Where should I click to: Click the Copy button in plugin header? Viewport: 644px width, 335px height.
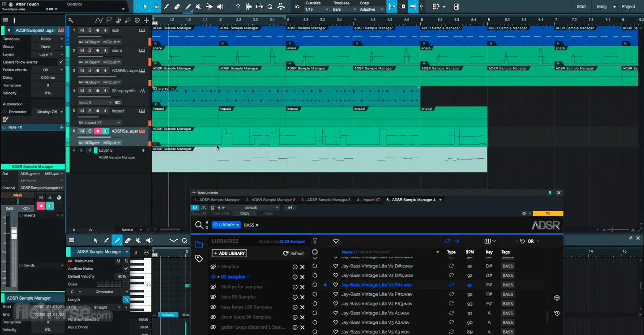tap(245, 214)
